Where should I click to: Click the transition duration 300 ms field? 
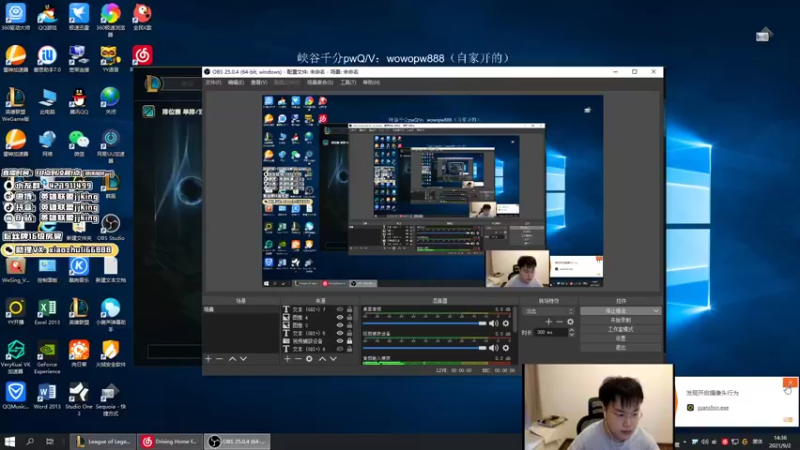point(550,332)
